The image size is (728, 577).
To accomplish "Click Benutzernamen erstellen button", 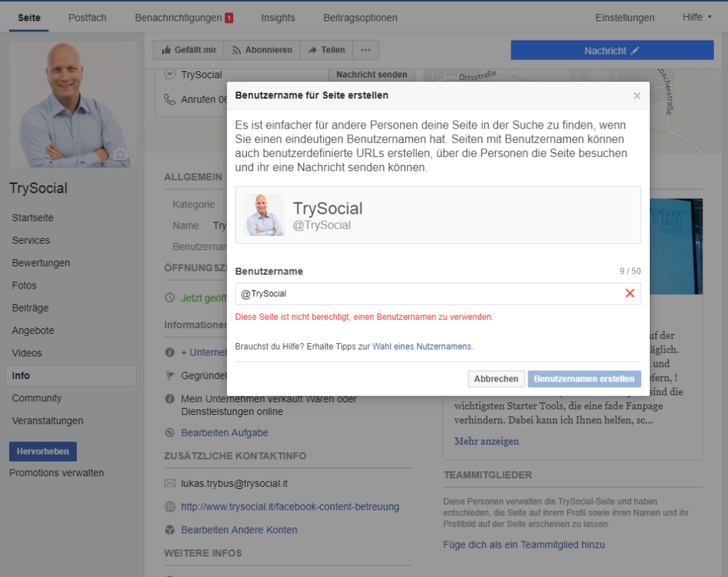I will [584, 379].
